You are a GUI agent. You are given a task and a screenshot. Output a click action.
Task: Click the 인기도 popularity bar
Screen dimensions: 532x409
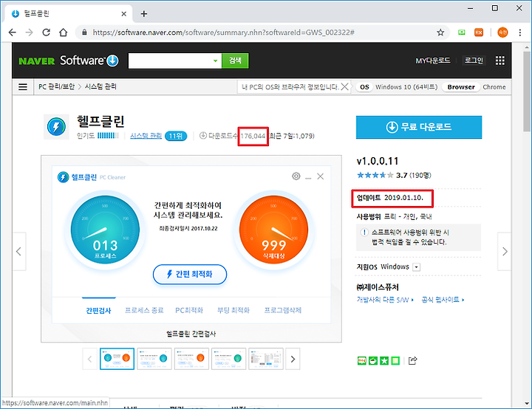(108, 136)
